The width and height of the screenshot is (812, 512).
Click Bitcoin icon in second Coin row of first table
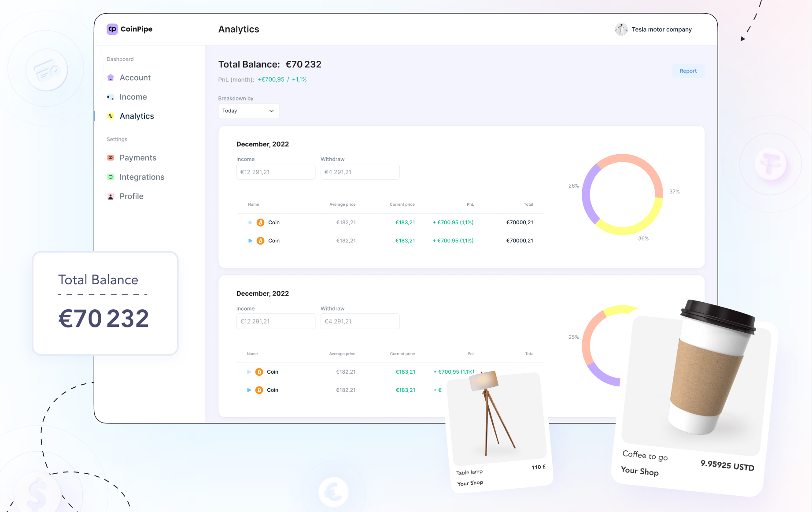[x=260, y=241]
